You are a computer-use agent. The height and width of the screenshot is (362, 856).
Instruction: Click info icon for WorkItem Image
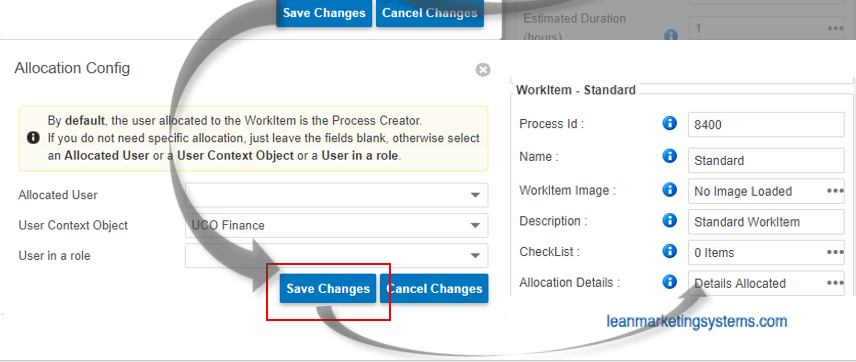[x=669, y=190]
